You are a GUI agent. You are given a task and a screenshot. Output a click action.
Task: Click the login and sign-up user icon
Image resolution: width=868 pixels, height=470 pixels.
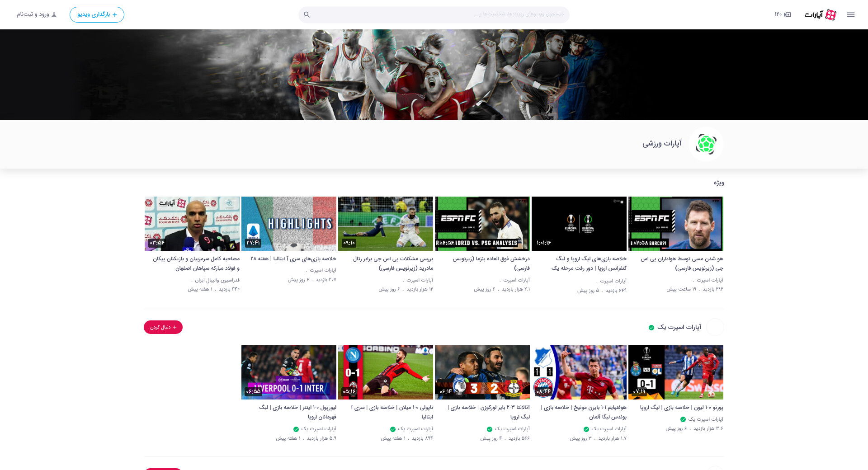pos(54,14)
